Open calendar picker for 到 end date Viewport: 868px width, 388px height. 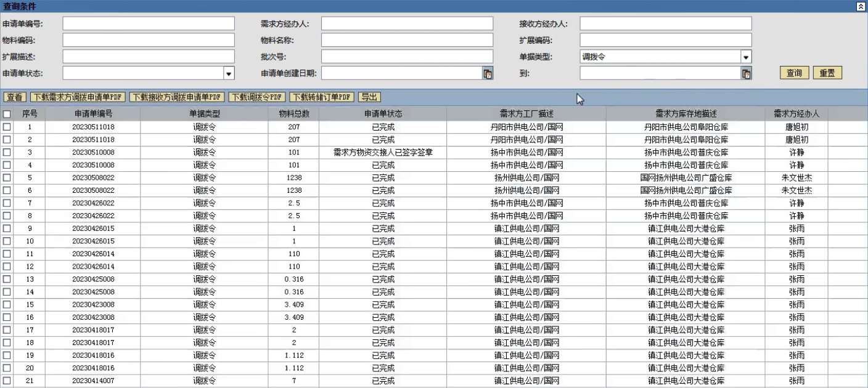click(x=746, y=74)
